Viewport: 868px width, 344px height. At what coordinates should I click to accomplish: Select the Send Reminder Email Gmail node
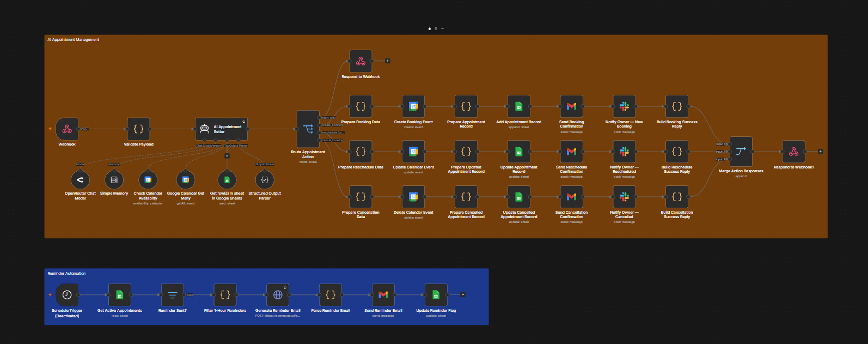click(383, 295)
